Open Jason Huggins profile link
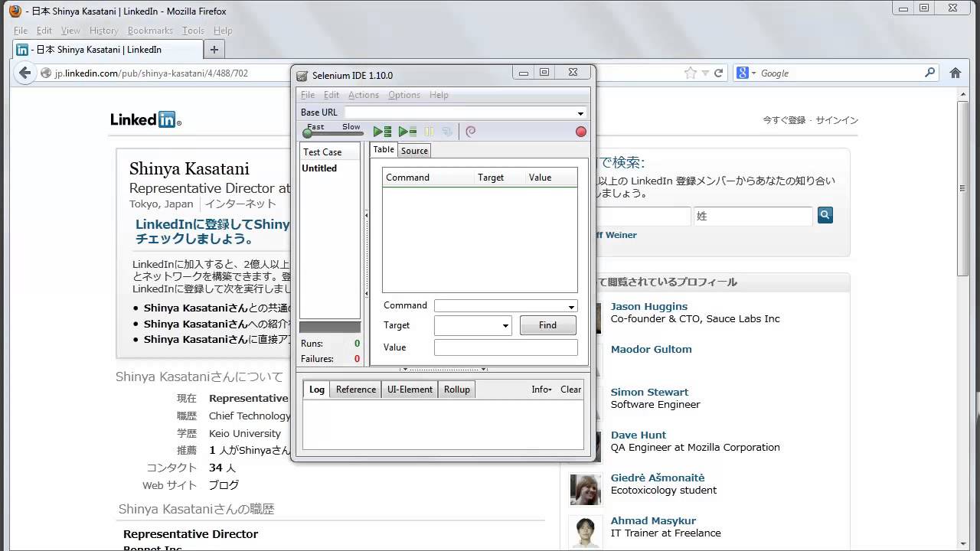Image resolution: width=980 pixels, height=551 pixels. coord(649,307)
